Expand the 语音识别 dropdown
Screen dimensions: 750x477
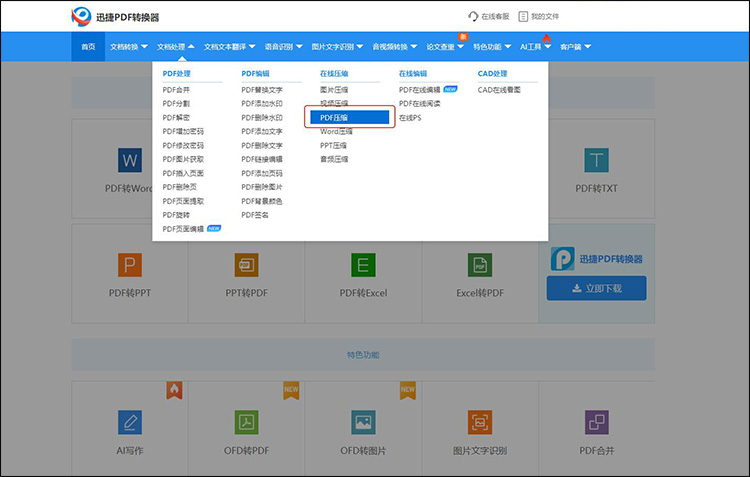click(x=283, y=46)
